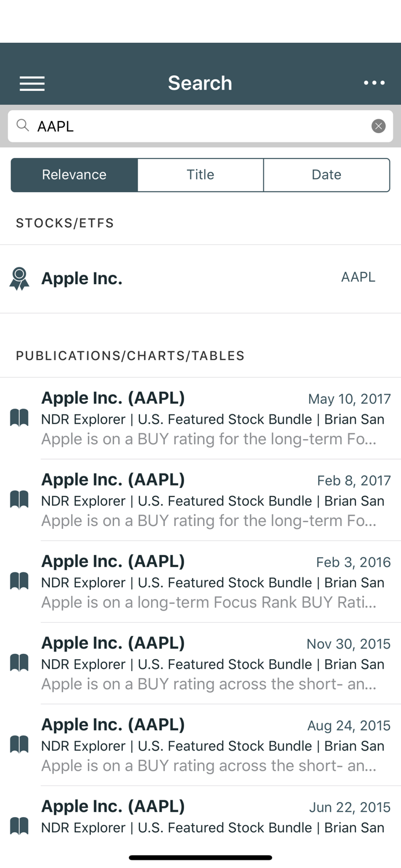
Task: Tap the magnifying glass search icon
Action: point(23,126)
